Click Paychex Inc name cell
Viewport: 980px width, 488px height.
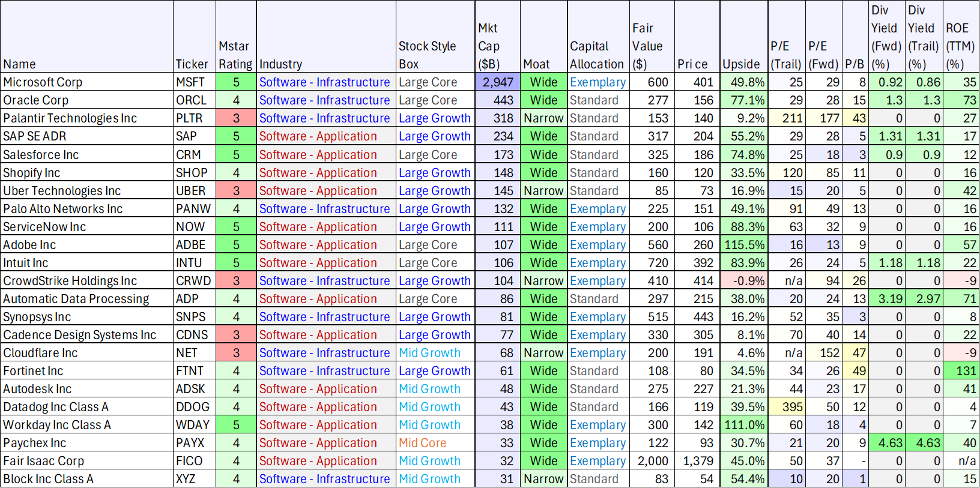point(87,442)
